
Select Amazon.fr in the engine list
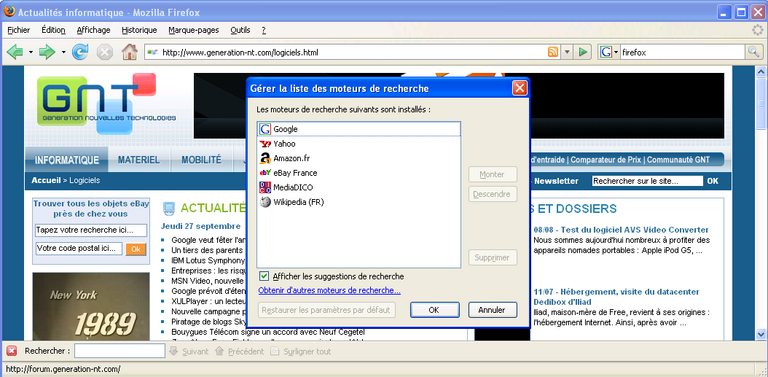[359, 158]
